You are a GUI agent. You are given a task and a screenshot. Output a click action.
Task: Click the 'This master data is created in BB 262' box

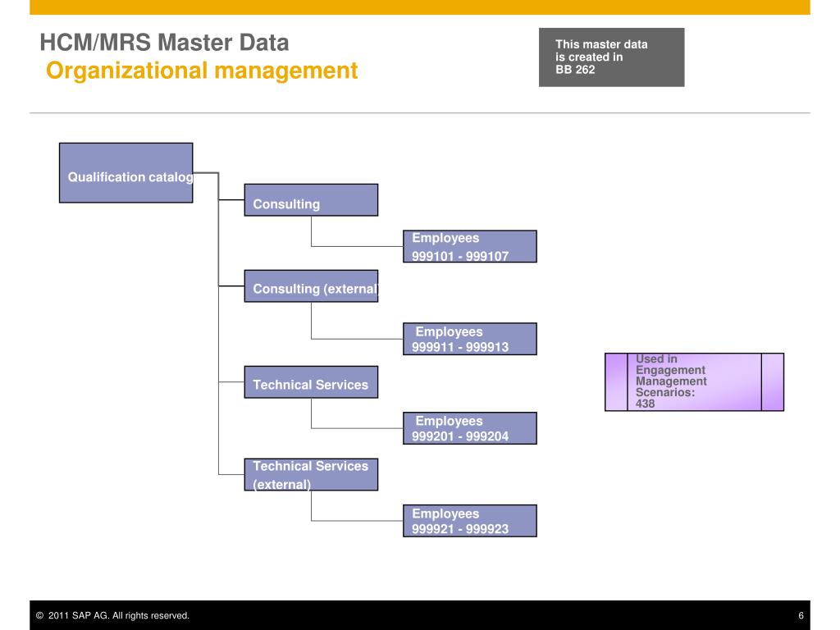coord(611,57)
